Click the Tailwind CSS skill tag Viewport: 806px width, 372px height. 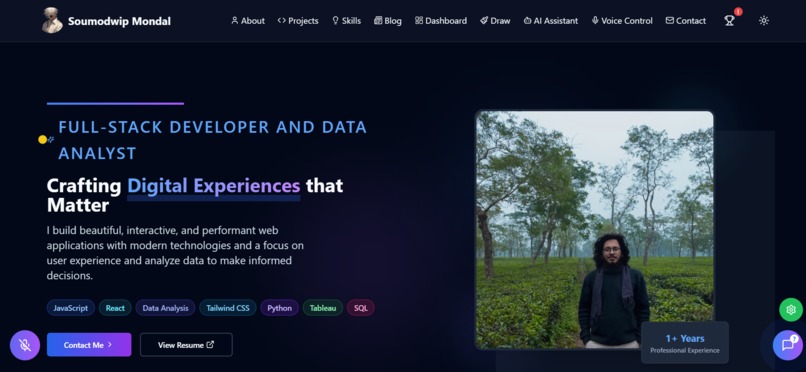coord(228,308)
